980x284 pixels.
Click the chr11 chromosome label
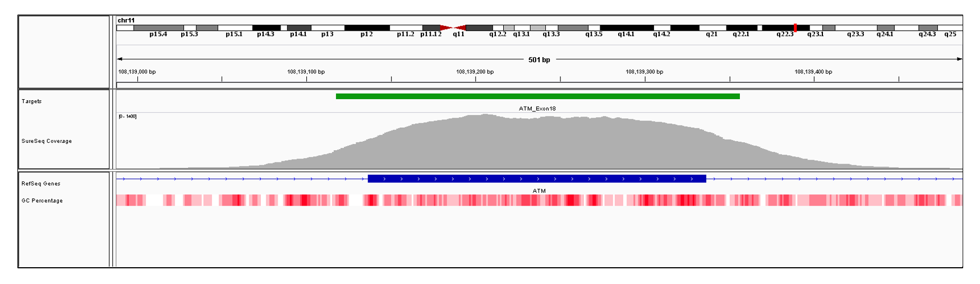click(126, 20)
